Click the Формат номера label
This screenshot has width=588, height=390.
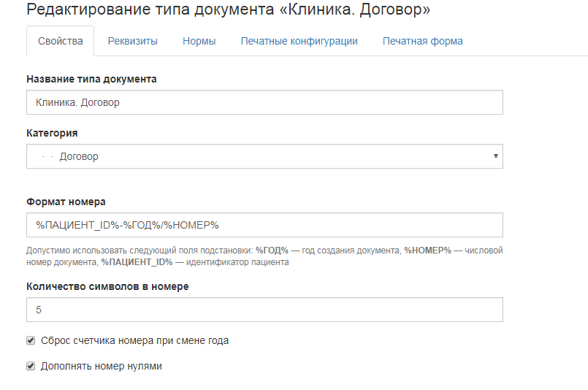[66, 202]
